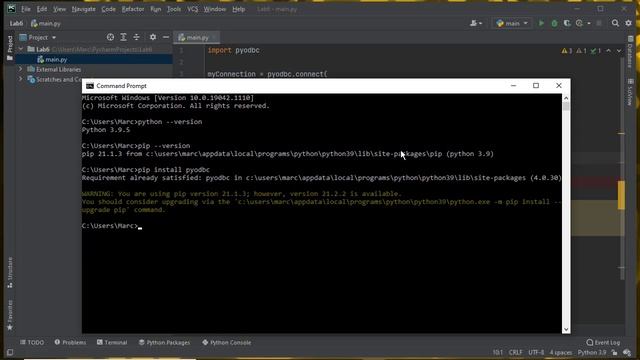Screen dimensions: 640x360
Task: Open the Python Console tool window
Action: (x=227, y=342)
